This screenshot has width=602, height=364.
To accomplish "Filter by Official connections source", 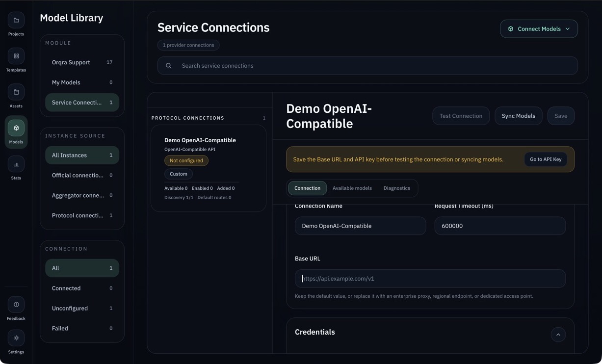I will pyautogui.click(x=82, y=175).
